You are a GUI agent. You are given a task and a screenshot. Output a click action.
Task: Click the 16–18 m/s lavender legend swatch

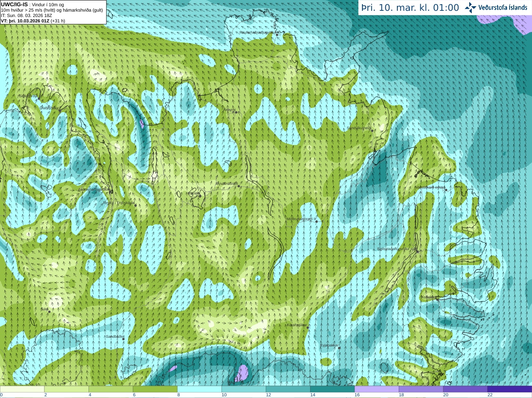tap(377, 389)
